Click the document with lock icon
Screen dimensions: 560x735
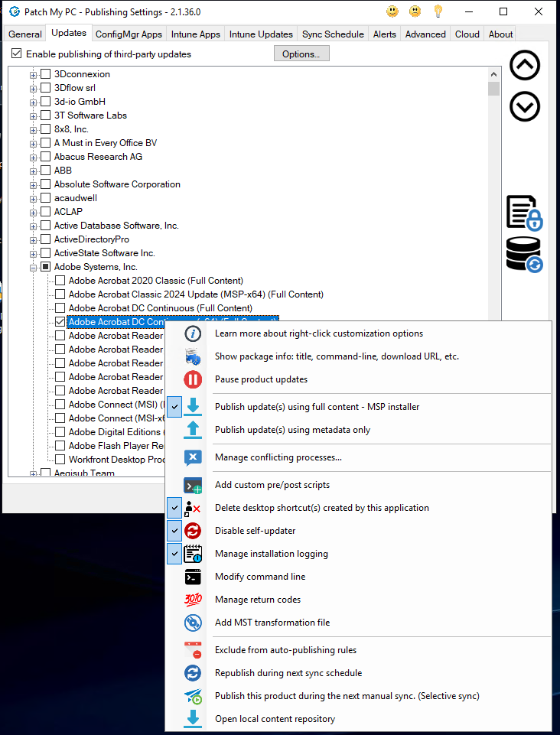click(524, 213)
